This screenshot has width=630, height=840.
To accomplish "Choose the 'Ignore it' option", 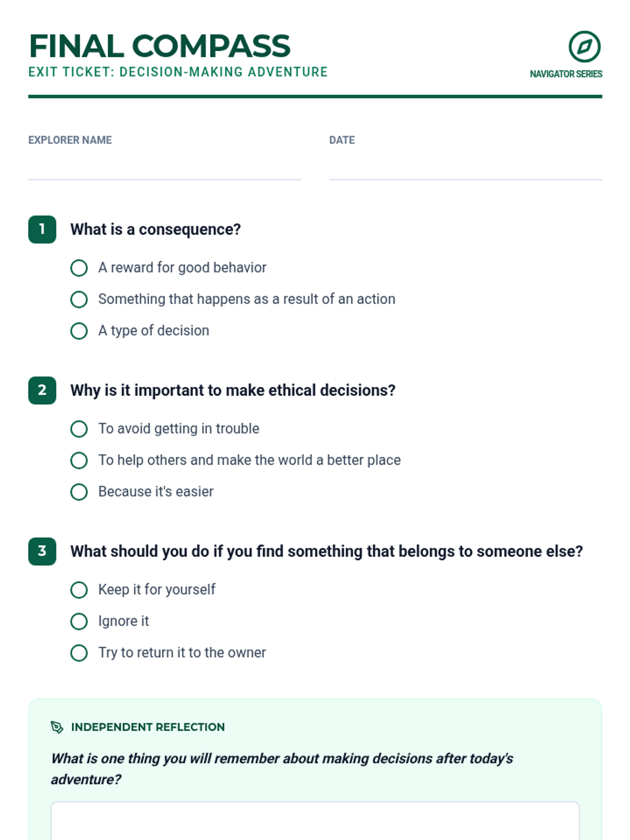I will [79, 621].
